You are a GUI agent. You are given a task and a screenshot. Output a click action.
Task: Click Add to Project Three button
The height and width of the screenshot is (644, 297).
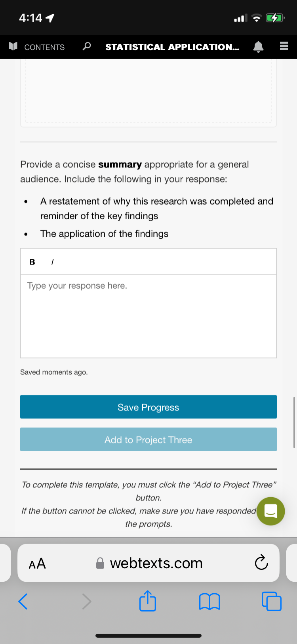point(148,439)
